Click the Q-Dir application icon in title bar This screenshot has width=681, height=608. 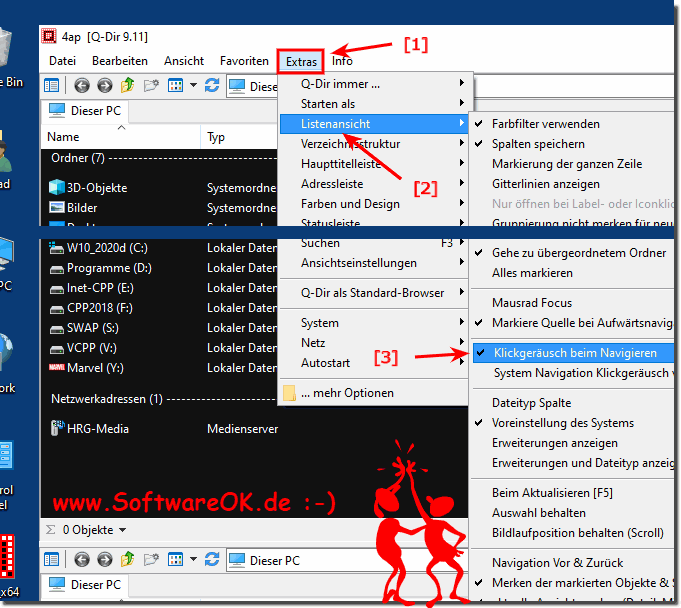click(49, 36)
